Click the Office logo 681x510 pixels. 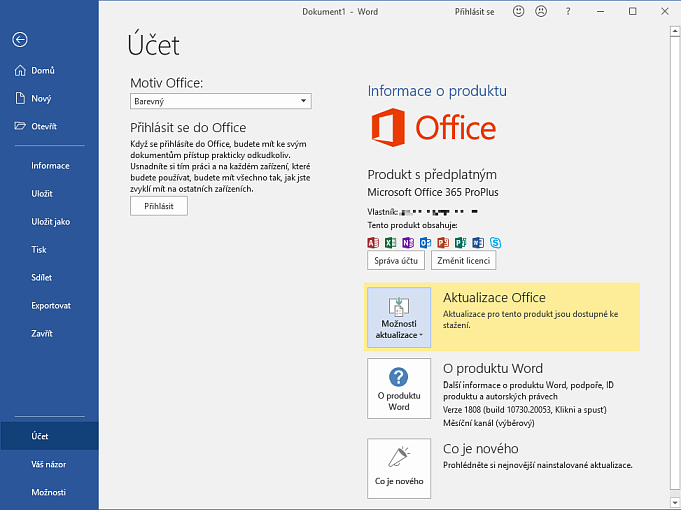coord(433,127)
